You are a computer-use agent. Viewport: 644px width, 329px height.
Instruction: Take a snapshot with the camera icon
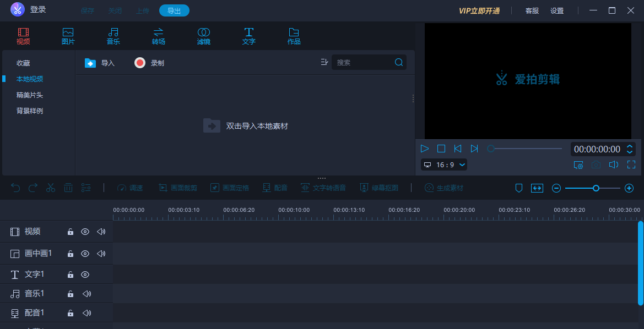(596, 164)
